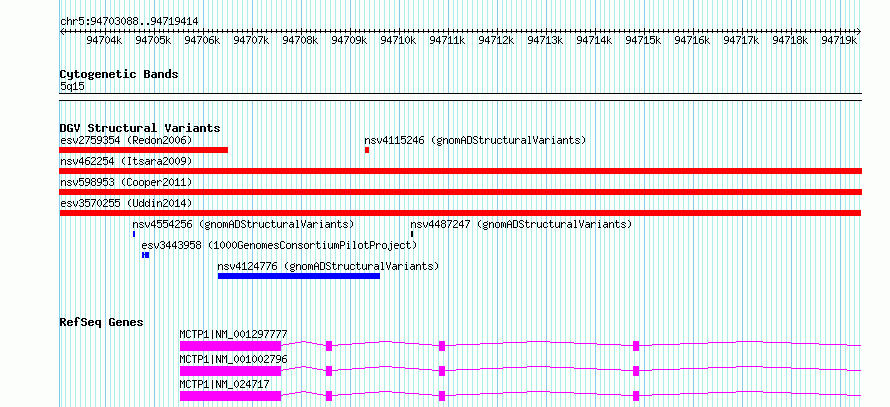The height and width of the screenshot is (407, 890).
Task: Click the tiny black mark under nsv4487247
Action: pos(412,234)
